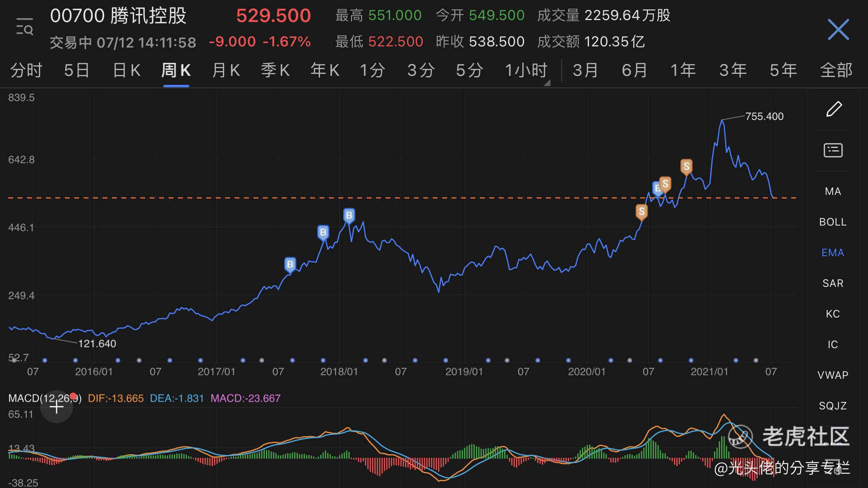868x488 pixels.
Task: Set range to 全部
Action: (836, 70)
